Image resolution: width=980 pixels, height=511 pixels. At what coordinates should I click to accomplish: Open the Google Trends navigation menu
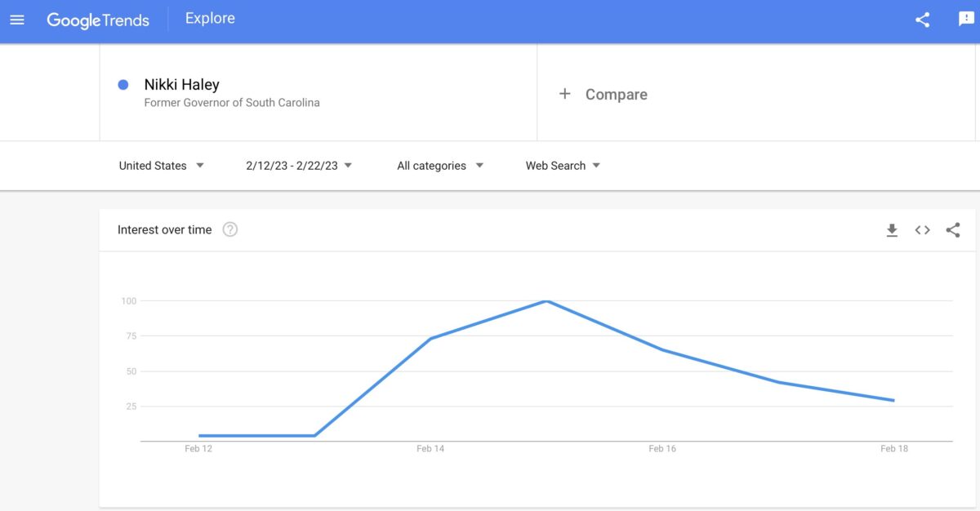16,20
